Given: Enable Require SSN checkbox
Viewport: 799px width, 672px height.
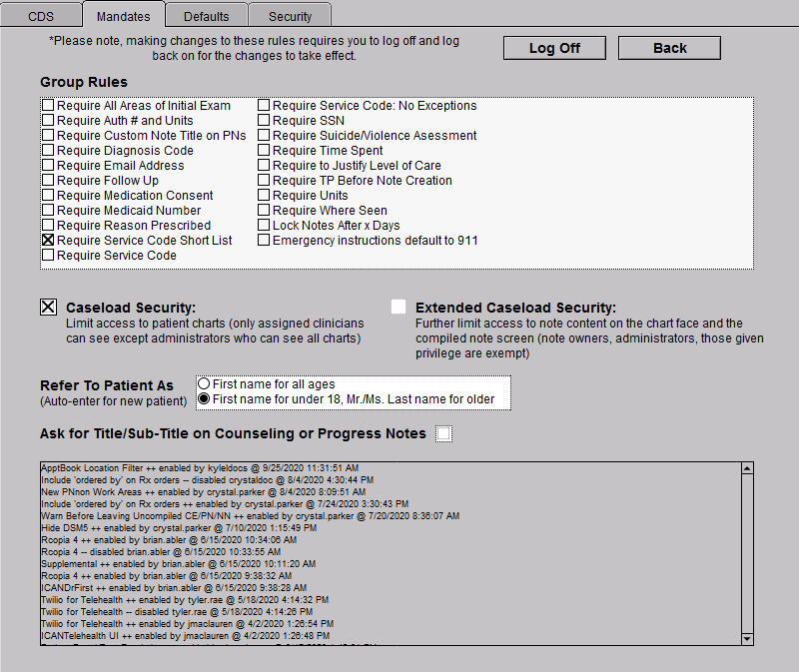Looking at the screenshot, I should (x=264, y=121).
